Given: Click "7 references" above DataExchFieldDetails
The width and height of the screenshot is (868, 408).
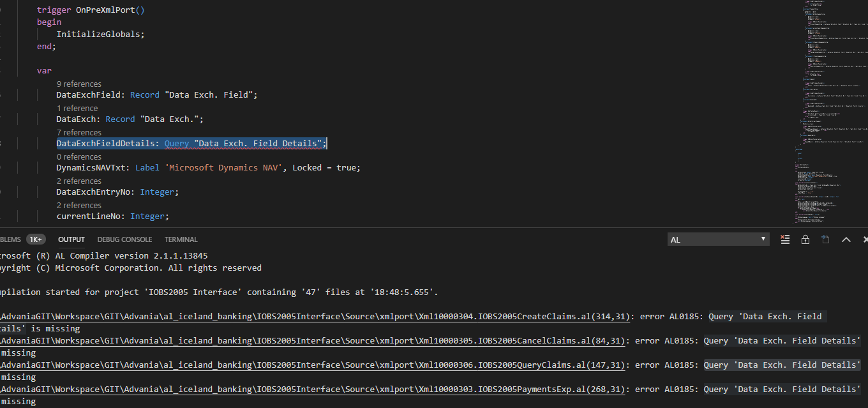Looking at the screenshot, I should [x=79, y=132].
